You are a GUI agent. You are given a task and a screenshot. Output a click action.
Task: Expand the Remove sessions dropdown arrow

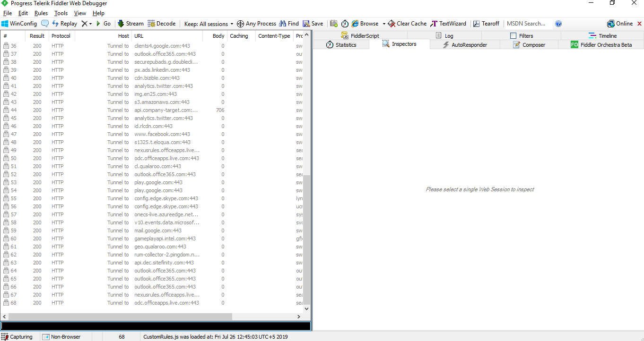click(90, 24)
